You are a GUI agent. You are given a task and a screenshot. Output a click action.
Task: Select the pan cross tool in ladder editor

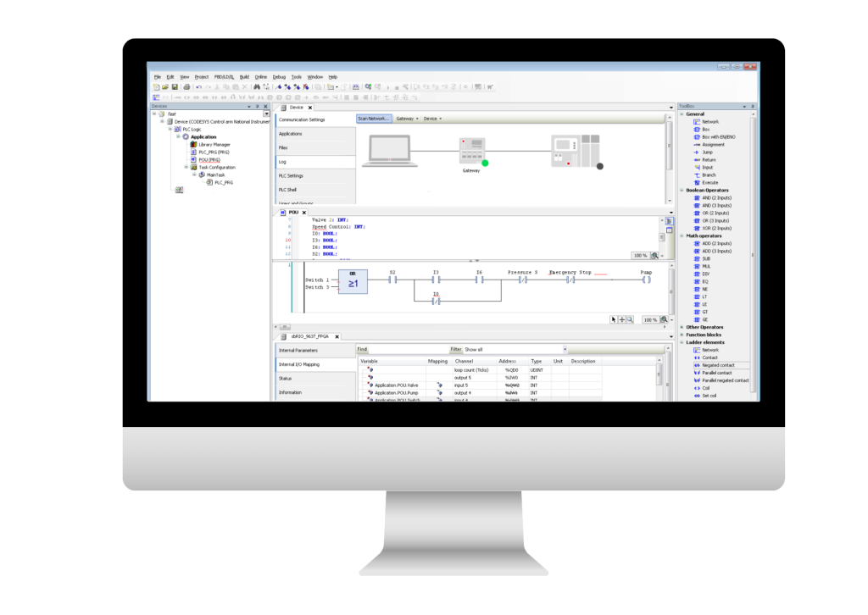tap(621, 319)
